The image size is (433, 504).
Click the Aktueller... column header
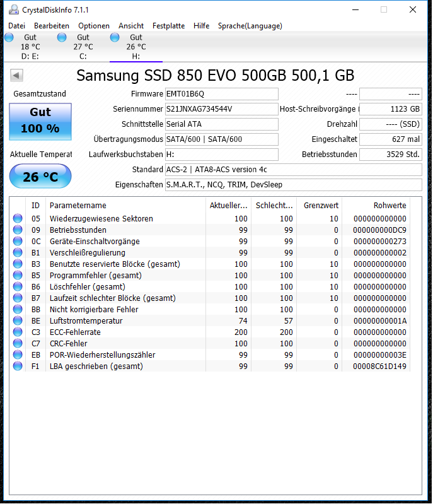click(228, 206)
